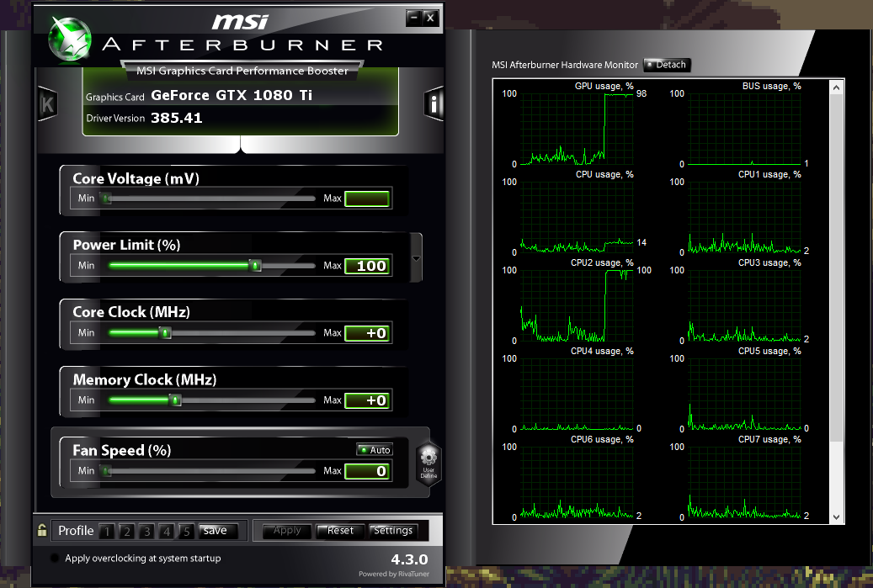873x588 pixels.
Task: Toggle Fan Speed Auto mode
Action: click(x=375, y=449)
